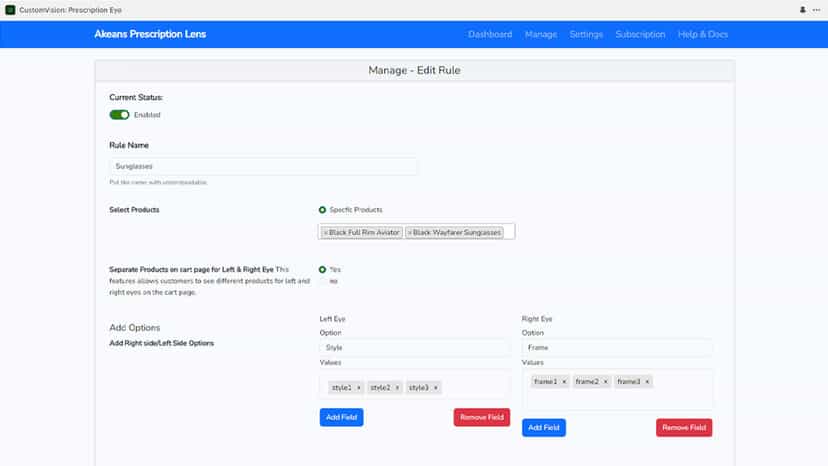Remove the style1 value tag

359,388
